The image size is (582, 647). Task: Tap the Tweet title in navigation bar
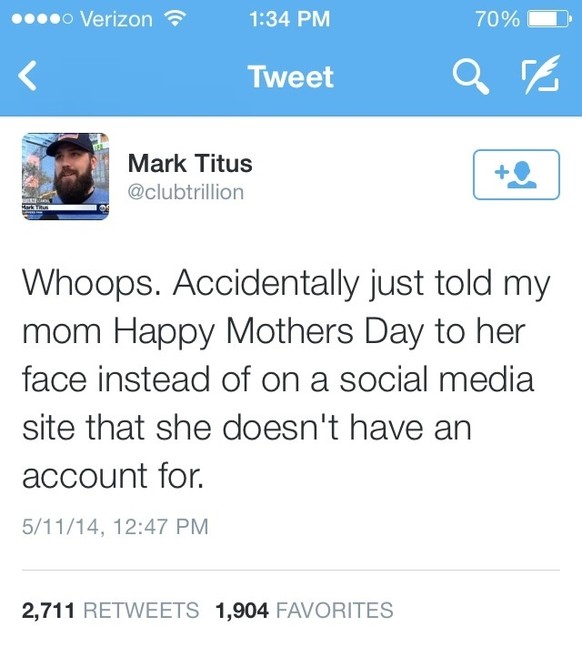[x=291, y=77]
